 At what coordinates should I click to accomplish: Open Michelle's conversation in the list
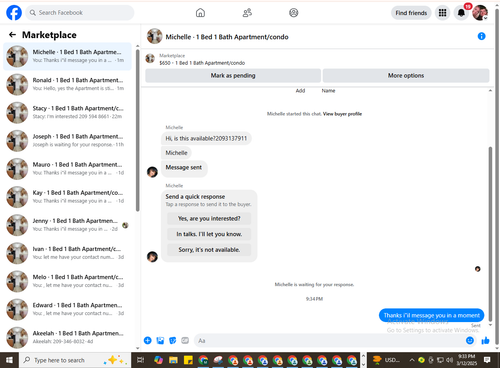(x=67, y=56)
